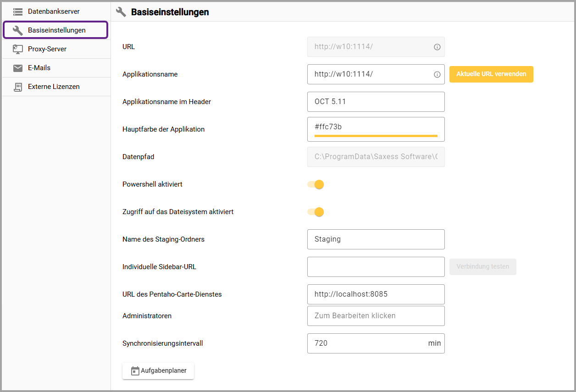Click the Name des Staging-Ordners field
This screenshot has width=576, height=392.
pyautogui.click(x=376, y=239)
